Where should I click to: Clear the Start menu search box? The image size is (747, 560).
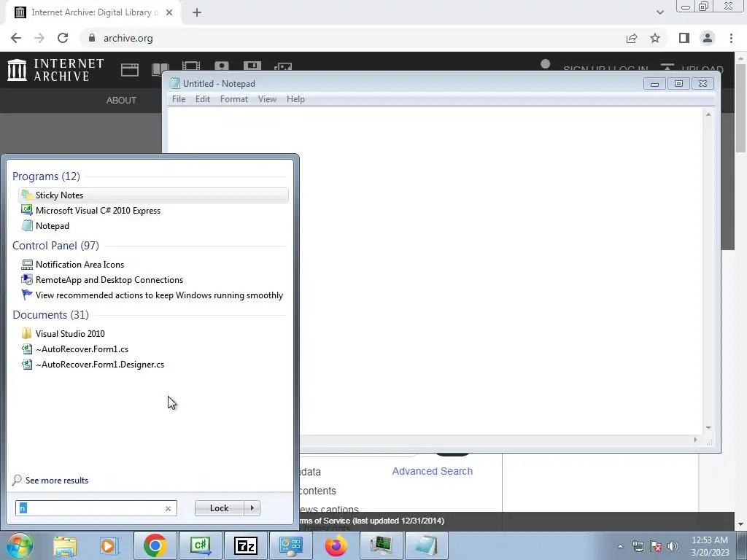(168, 508)
